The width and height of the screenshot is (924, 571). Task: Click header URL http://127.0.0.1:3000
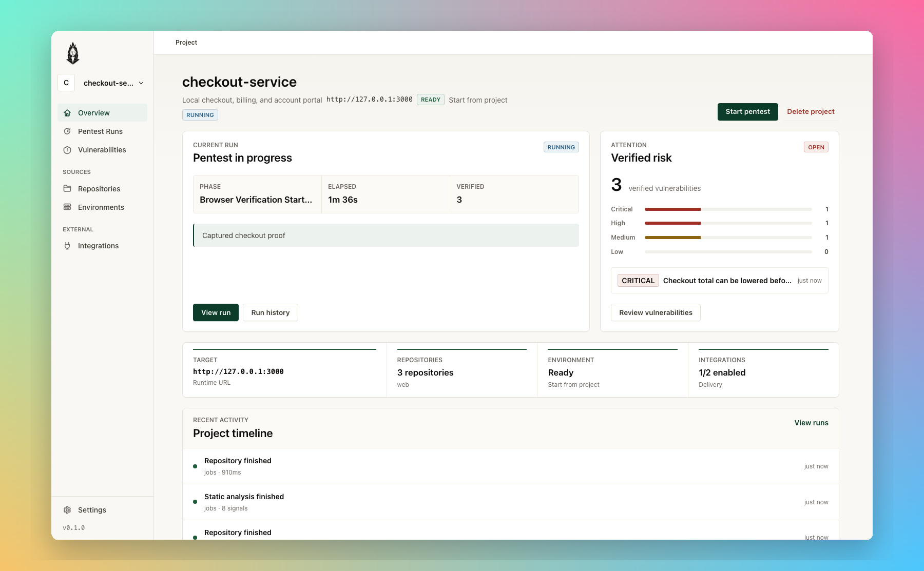point(370,100)
